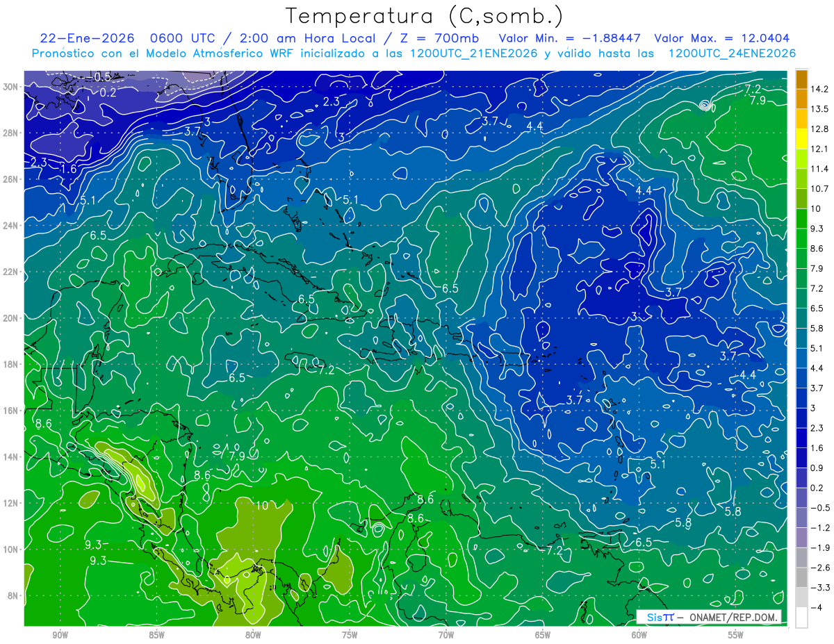This screenshot has width=834, height=644.
Task: Click the "70W" longitude axis label
Action: coord(446,635)
